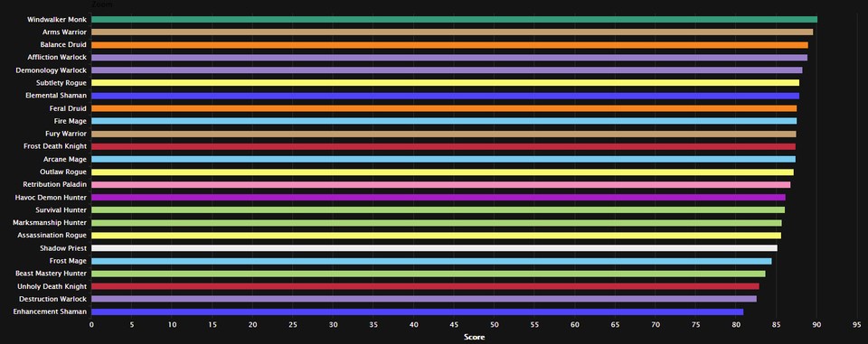Select the Marksmanship Hunter bar
This screenshot has width=868, height=344.
436,223
